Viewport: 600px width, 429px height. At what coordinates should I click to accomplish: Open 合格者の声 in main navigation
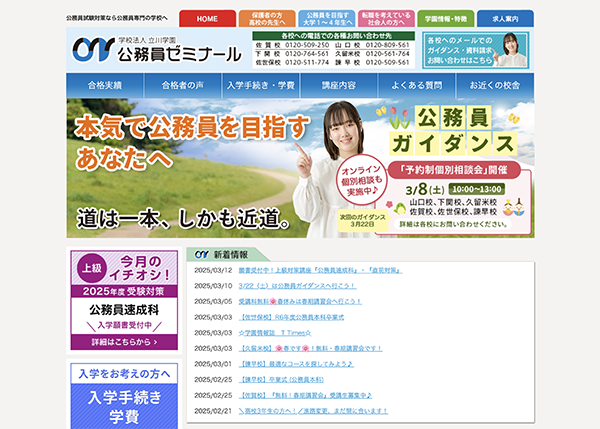pyautogui.click(x=183, y=85)
